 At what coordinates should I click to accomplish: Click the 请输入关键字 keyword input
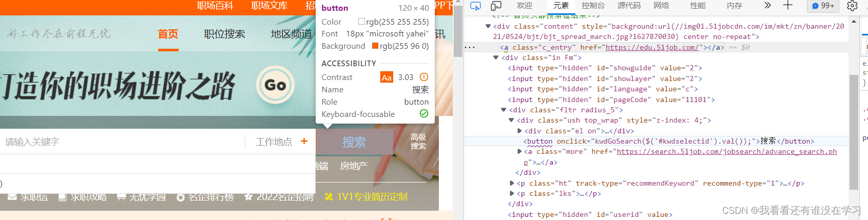[x=122, y=142]
